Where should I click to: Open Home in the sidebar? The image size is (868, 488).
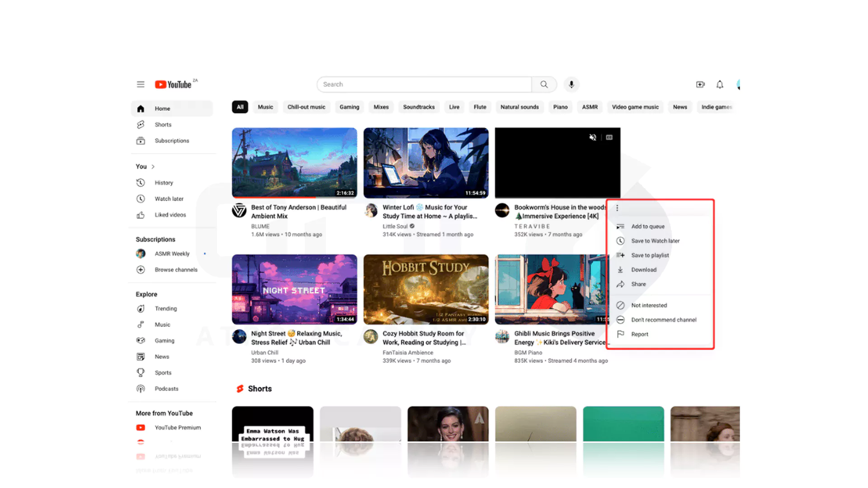(172, 108)
